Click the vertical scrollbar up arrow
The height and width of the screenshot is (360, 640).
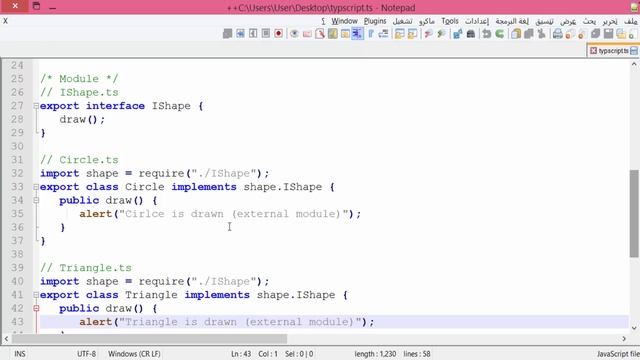tap(634, 64)
